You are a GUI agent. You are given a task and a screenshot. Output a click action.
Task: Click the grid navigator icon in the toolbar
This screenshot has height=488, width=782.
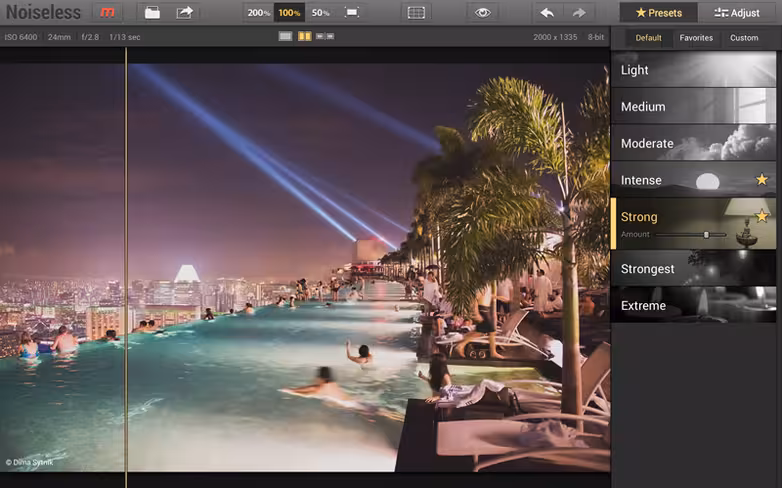416,12
